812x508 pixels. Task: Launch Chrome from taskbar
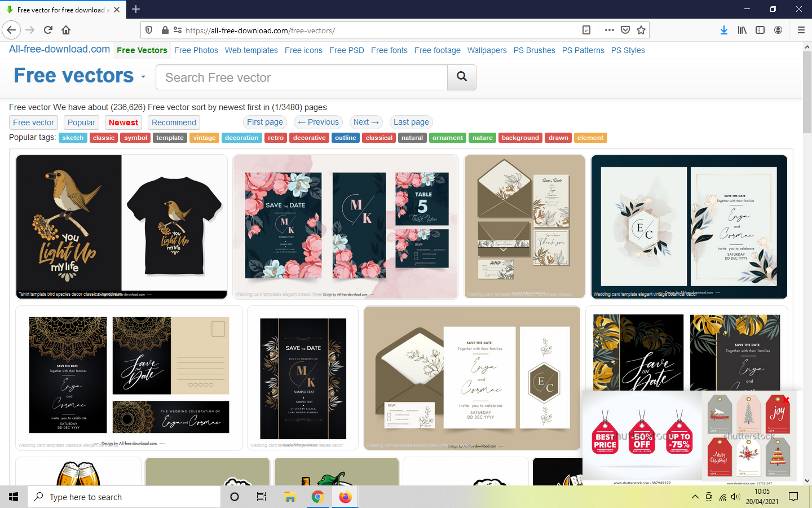[317, 497]
